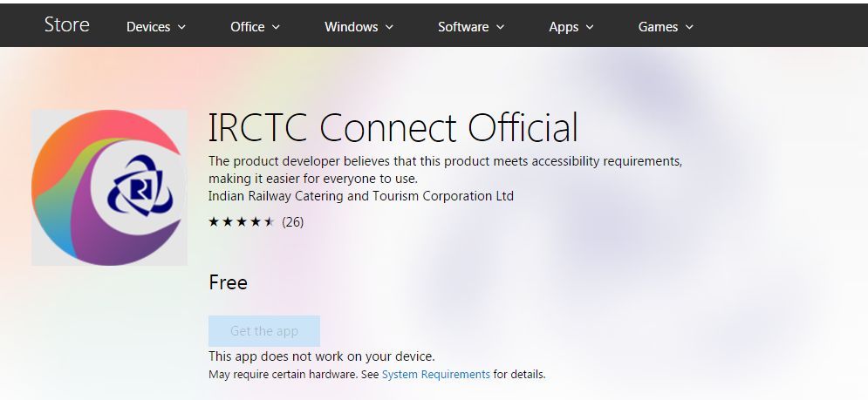Viewport: 868px width, 400px height.
Task: Open the Devices menu
Action: pos(155,26)
